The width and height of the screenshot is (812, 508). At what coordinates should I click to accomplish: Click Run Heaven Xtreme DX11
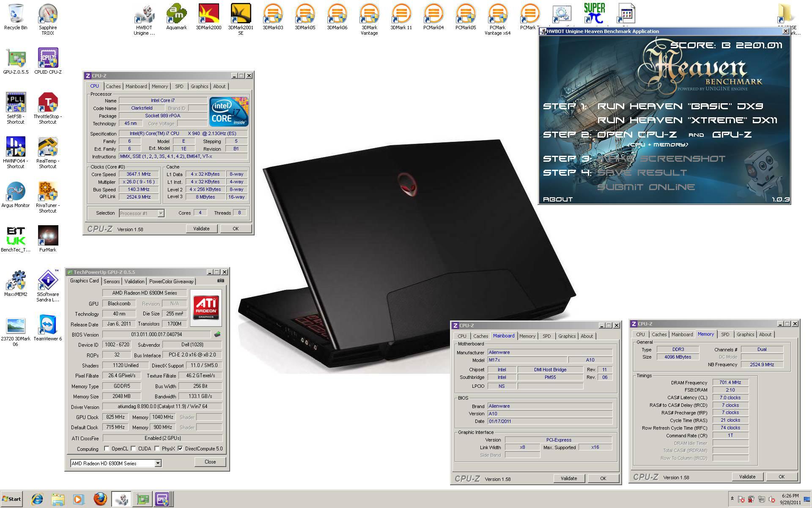687,121
